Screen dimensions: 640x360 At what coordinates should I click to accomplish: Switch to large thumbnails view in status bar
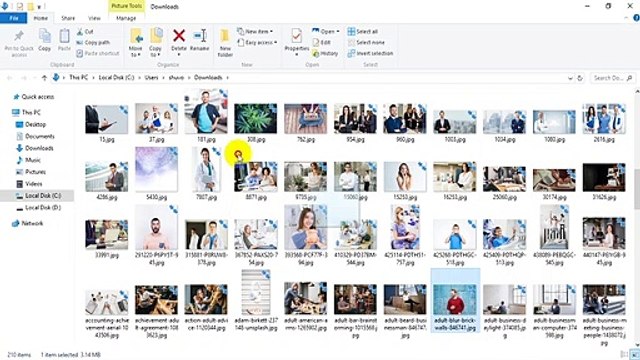tap(635, 355)
